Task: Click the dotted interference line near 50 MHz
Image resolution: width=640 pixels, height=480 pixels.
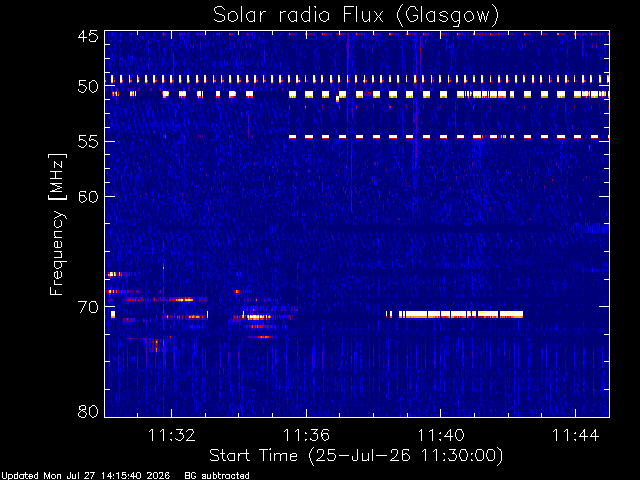Action: coord(357,79)
